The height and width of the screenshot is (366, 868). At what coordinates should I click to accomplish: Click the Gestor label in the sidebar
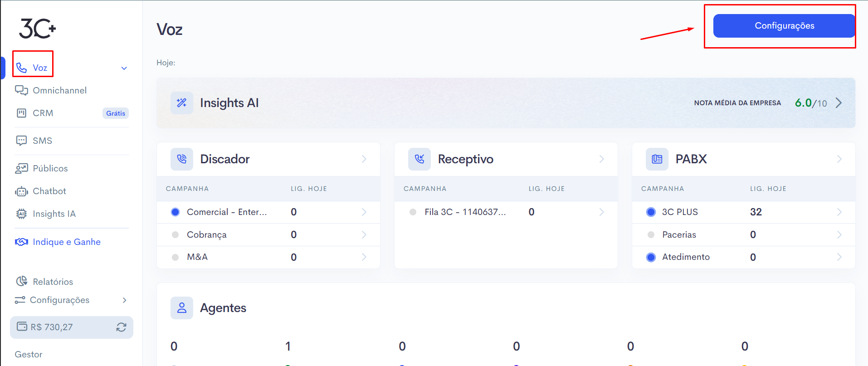click(x=29, y=354)
